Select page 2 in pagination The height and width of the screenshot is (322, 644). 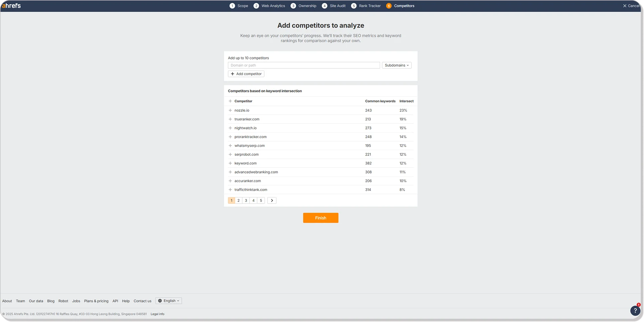[238, 201]
